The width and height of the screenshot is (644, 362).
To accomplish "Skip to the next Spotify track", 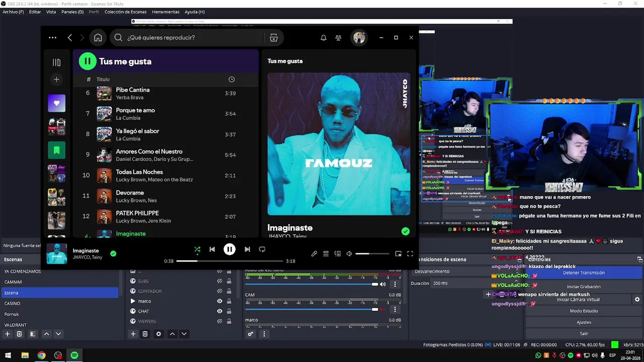I will coord(247,249).
